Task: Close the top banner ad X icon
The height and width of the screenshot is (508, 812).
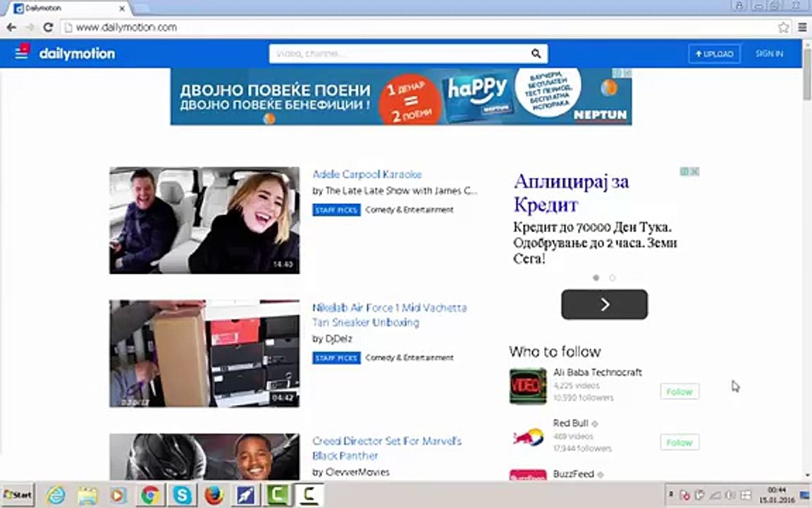Action: [x=627, y=73]
